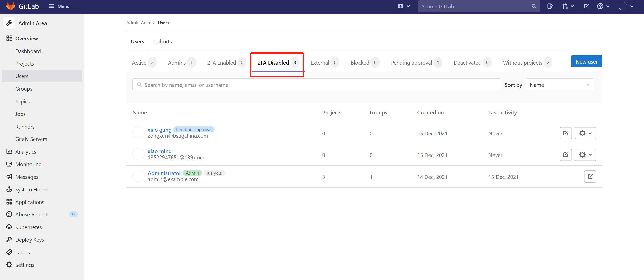Open Runners in sidebar
Image resolution: width=644 pixels, height=280 pixels.
(25, 127)
